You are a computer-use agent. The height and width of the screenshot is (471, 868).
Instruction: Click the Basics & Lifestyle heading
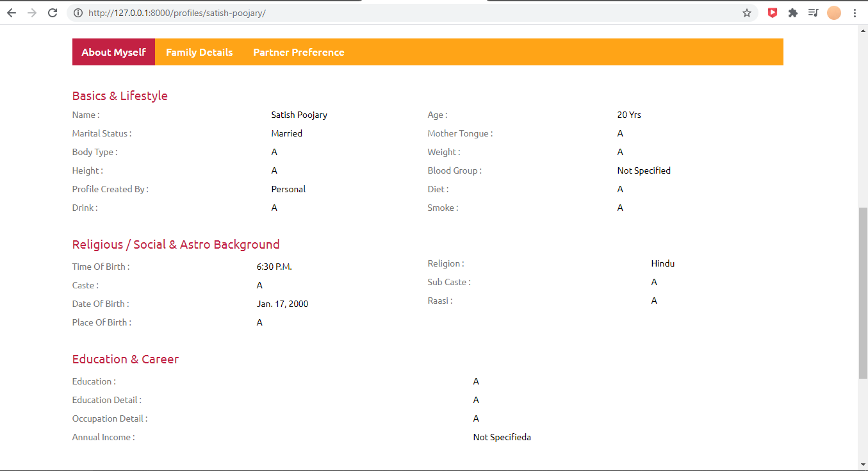click(120, 95)
